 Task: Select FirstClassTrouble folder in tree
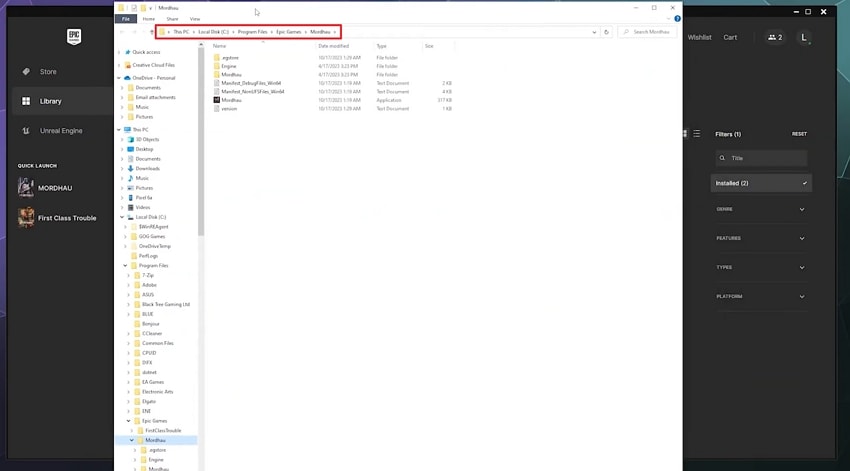163,431
